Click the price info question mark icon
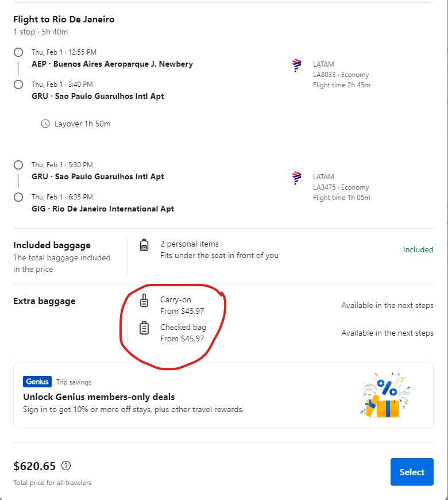448x500 pixels. 66,466
